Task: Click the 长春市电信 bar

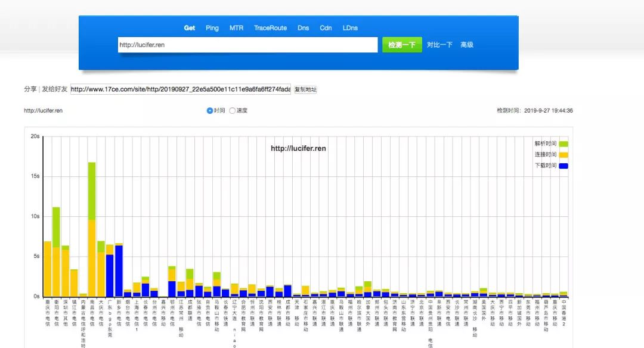Action: pyautogui.click(x=145, y=287)
